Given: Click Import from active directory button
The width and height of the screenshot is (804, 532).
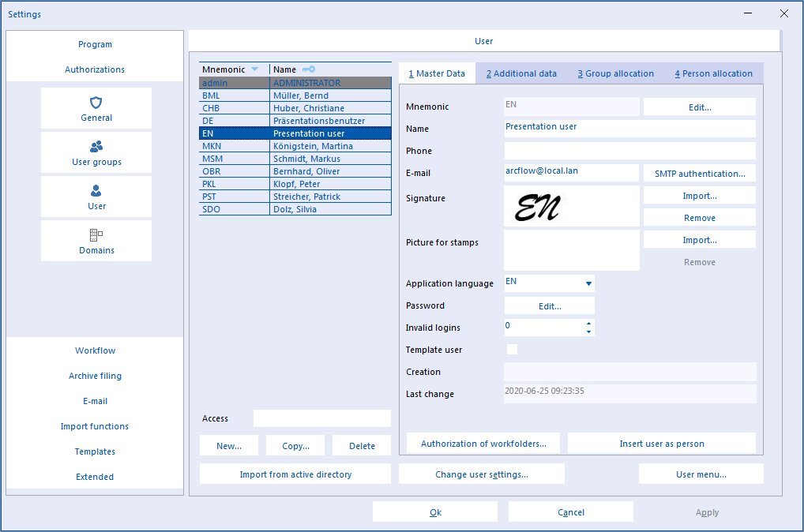Looking at the screenshot, I should (x=295, y=474).
